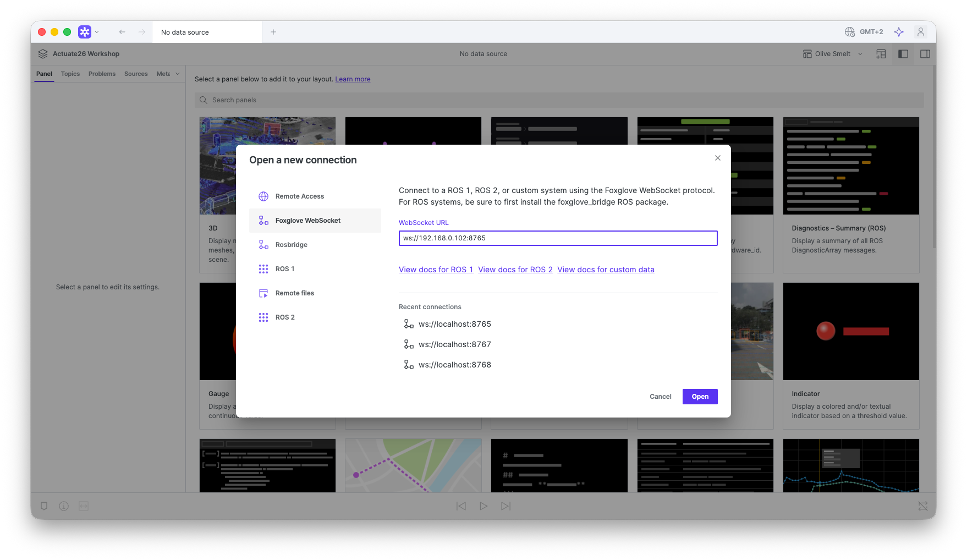967x560 pixels.
Task: Click the Cancel button
Action: tap(660, 397)
